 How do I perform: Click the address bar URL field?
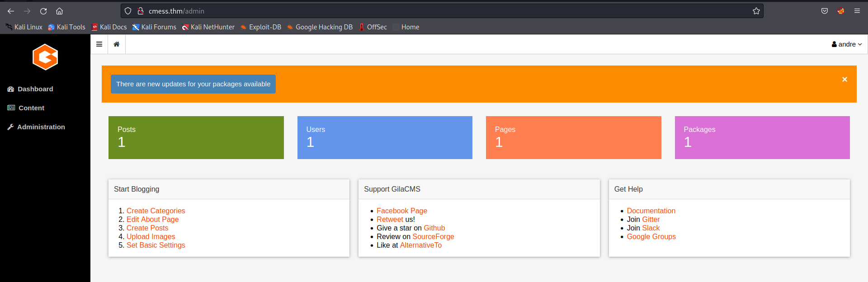pos(407,11)
